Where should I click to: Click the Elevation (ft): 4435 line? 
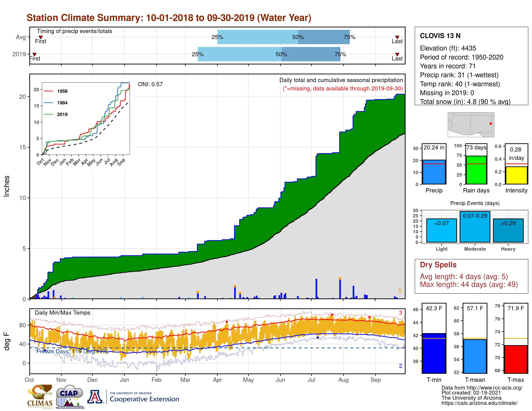coord(448,48)
